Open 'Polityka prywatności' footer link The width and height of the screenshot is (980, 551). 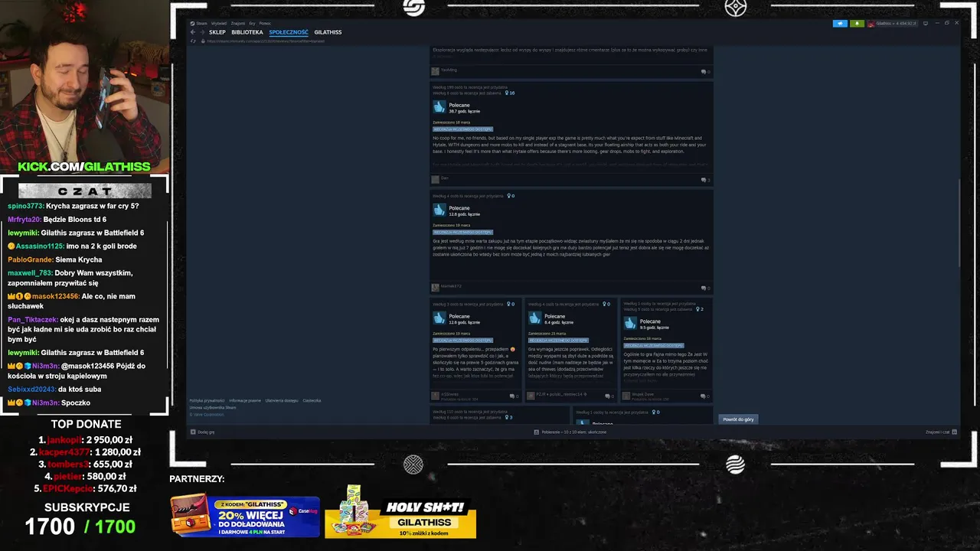point(207,400)
